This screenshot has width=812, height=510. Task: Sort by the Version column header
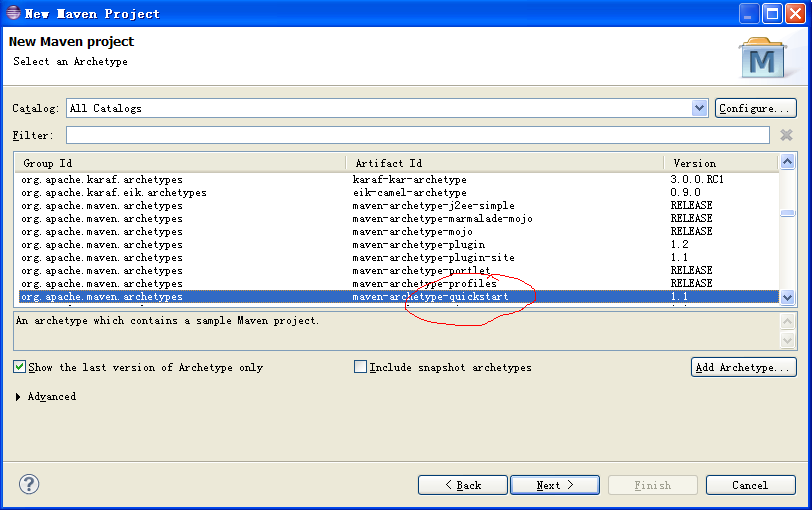click(x=721, y=163)
